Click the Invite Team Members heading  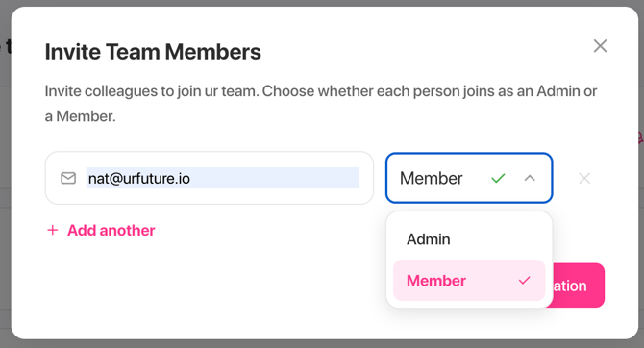coord(153,52)
